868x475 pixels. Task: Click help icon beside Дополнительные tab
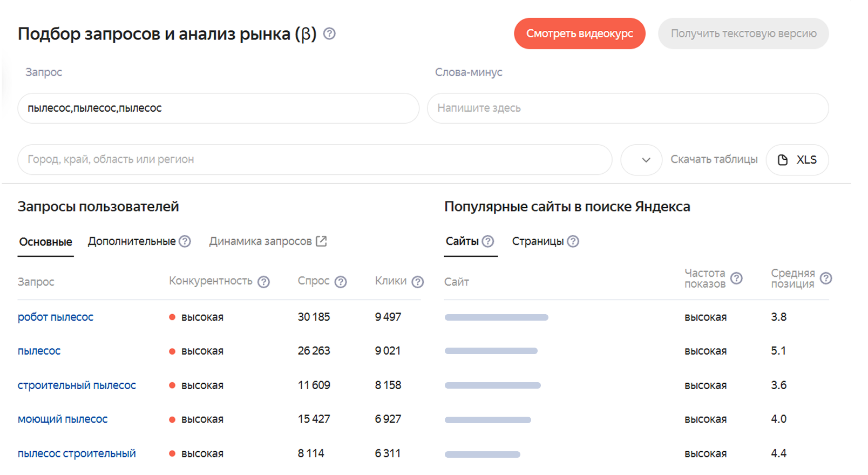[x=185, y=241]
